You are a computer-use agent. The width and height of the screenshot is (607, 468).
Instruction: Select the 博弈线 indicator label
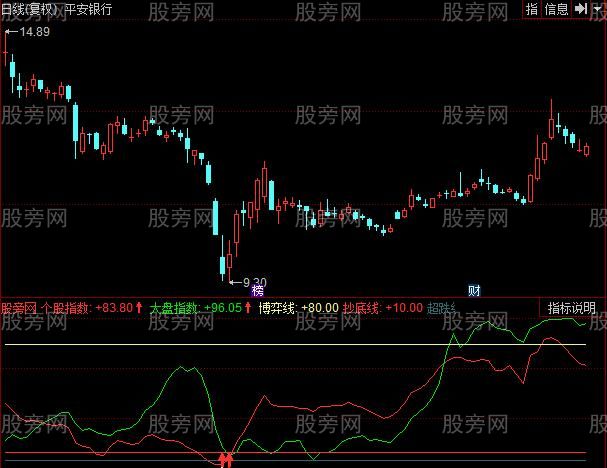click(x=276, y=309)
